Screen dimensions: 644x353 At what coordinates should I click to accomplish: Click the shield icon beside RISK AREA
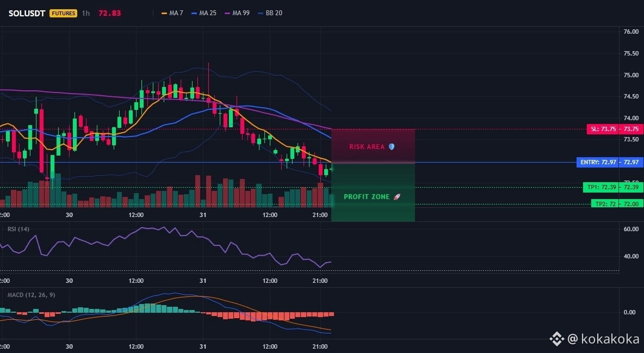coord(392,147)
